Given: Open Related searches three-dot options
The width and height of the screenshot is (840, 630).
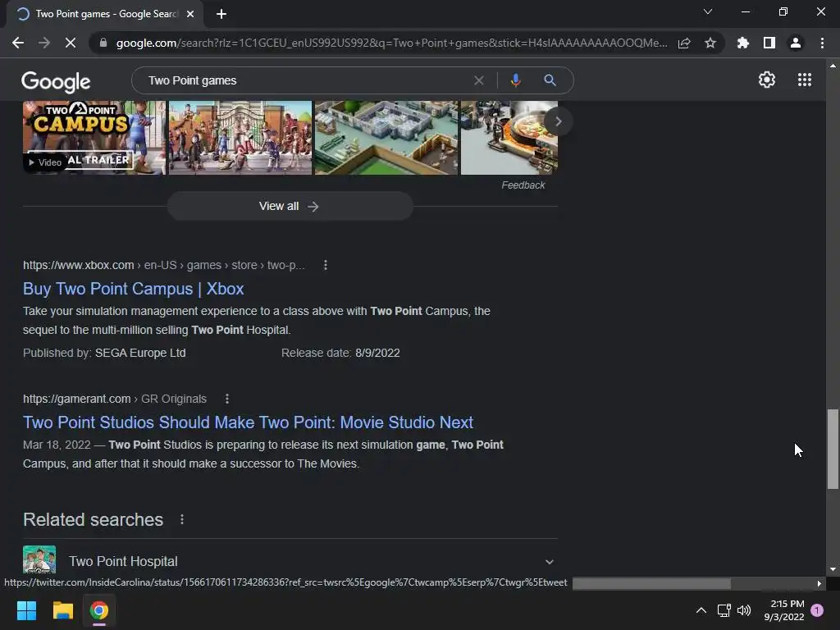Looking at the screenshot, I should pos(182,519).
